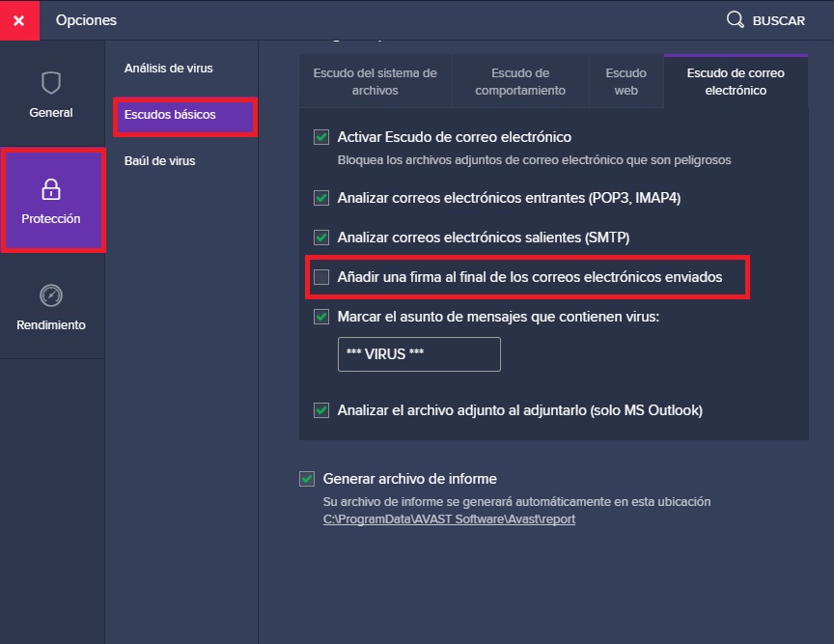Select the Escudo web tab
Screen dimensions: 834x644
pyautogui.click(x=625, y=80)
